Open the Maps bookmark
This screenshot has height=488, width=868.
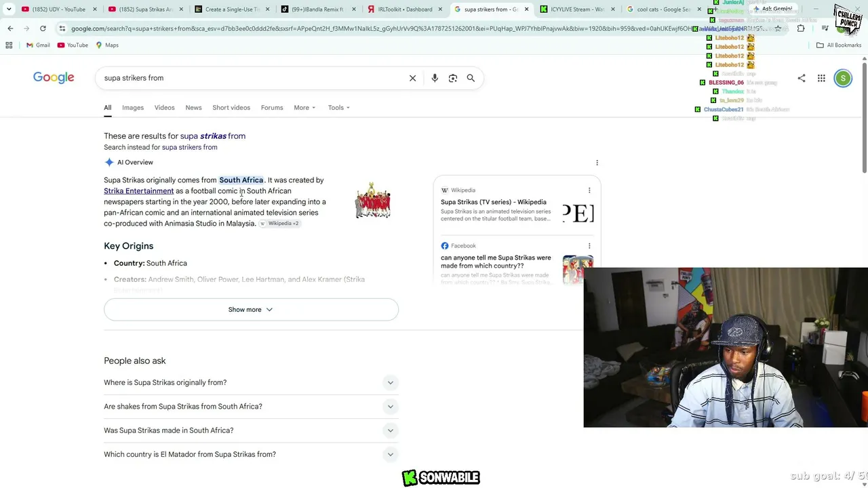pyautogui.click(x=107, y=45)
